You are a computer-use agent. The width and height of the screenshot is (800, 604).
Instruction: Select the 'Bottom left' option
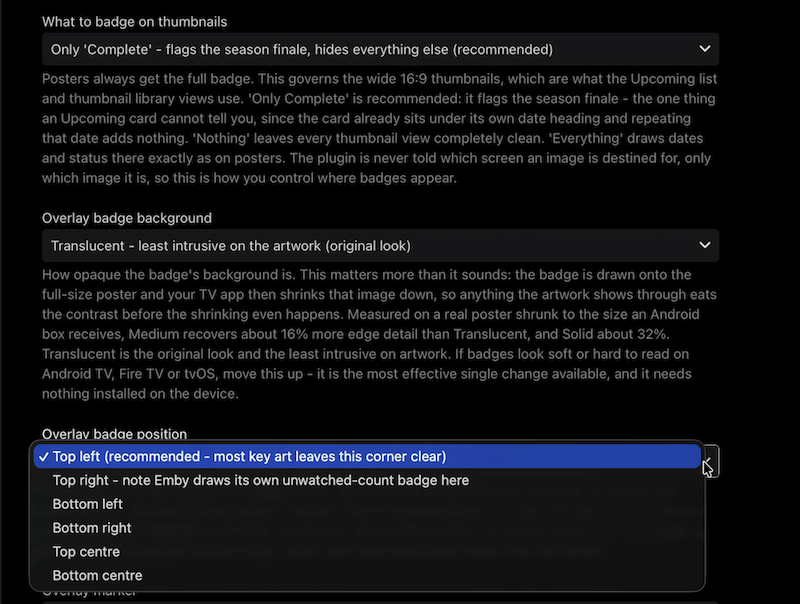pyautogui.click(x=367, y=504)
